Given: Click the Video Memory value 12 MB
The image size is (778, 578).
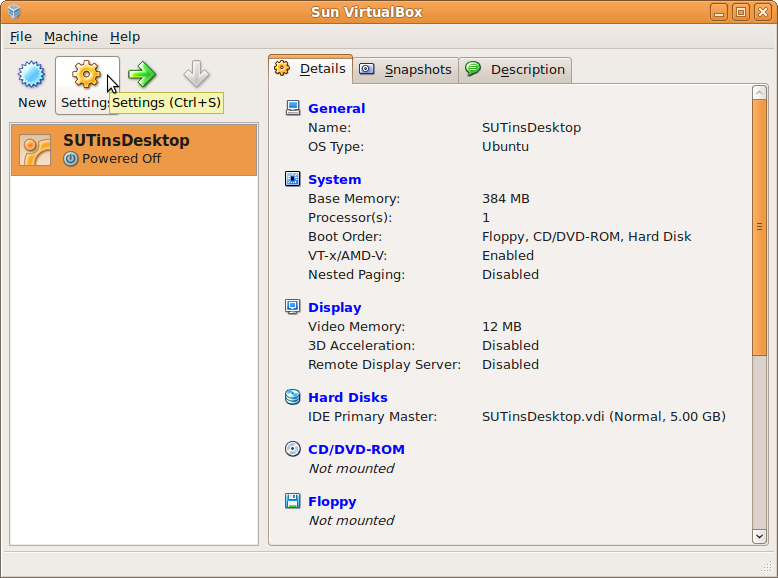Looking at the screenshot, I should click(502, 326).
